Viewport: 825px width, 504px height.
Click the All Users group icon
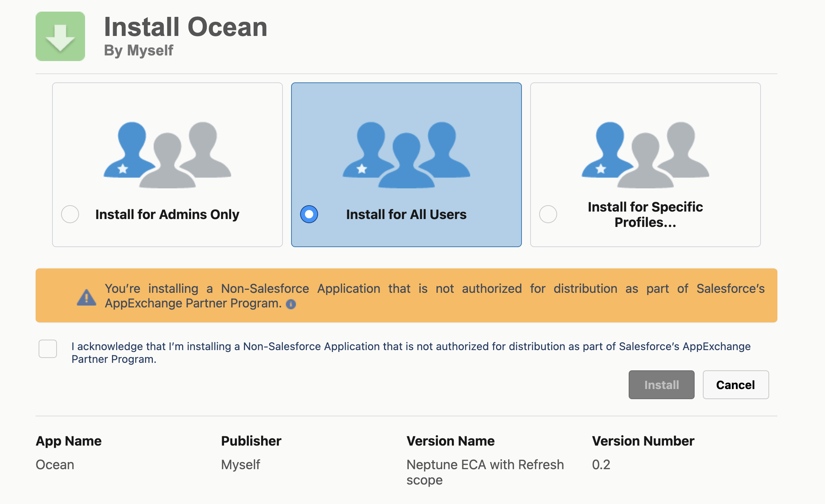[406, 154]
